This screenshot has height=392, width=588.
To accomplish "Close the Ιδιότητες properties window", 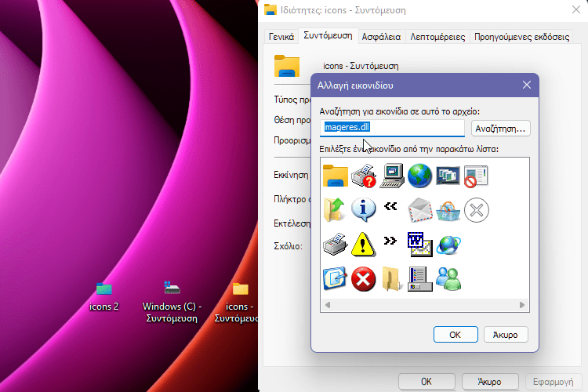I will [576, 9].
